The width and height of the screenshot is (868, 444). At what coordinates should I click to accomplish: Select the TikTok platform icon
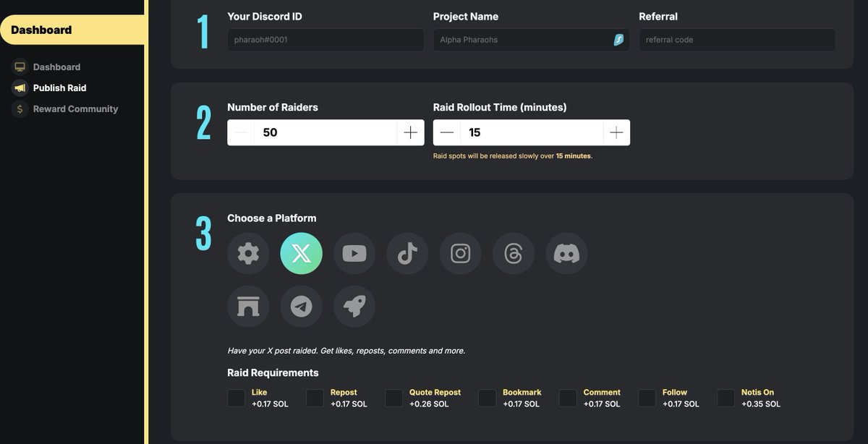(407, 253)
